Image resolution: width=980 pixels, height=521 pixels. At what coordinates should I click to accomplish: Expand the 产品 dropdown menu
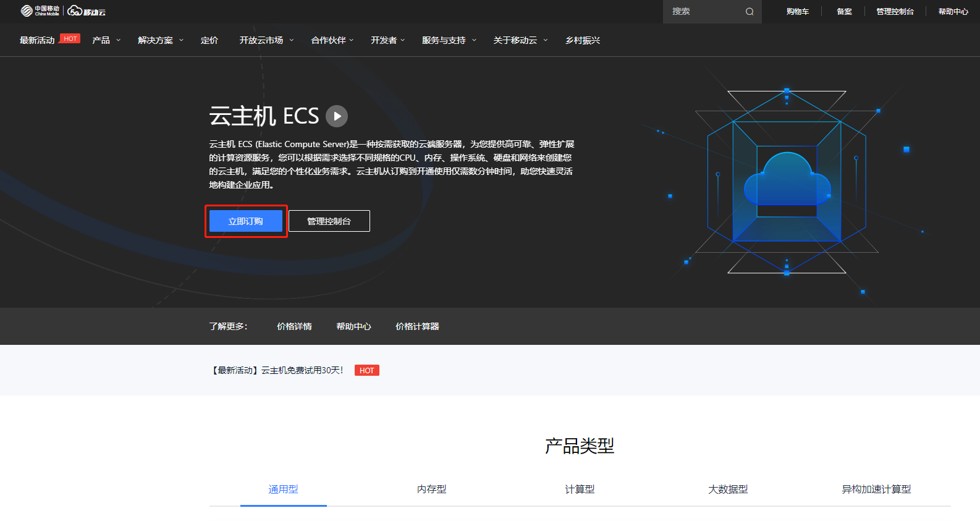pos(106,40)
